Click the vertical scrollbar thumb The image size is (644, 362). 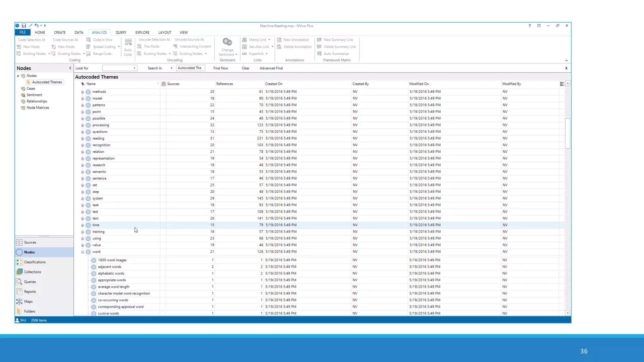point(568,133)
